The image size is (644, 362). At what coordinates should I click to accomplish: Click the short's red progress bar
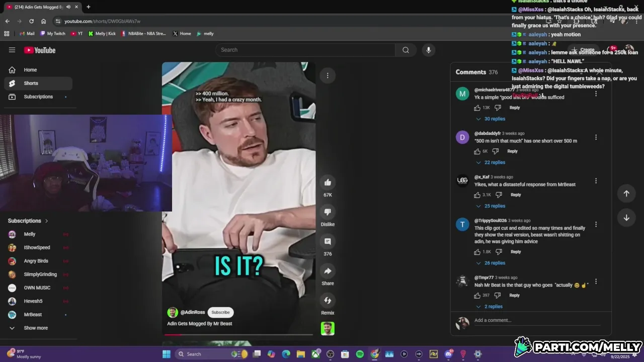point(238,334)
